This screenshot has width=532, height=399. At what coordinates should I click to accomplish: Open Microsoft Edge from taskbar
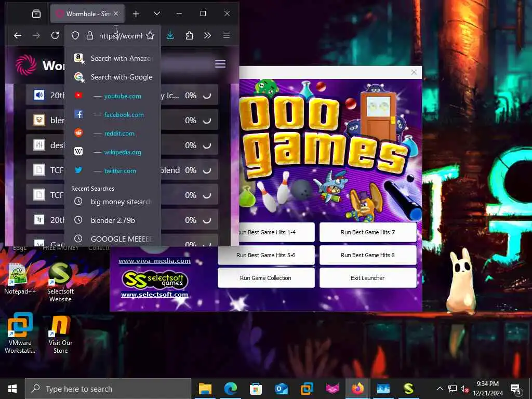(231, 389)
